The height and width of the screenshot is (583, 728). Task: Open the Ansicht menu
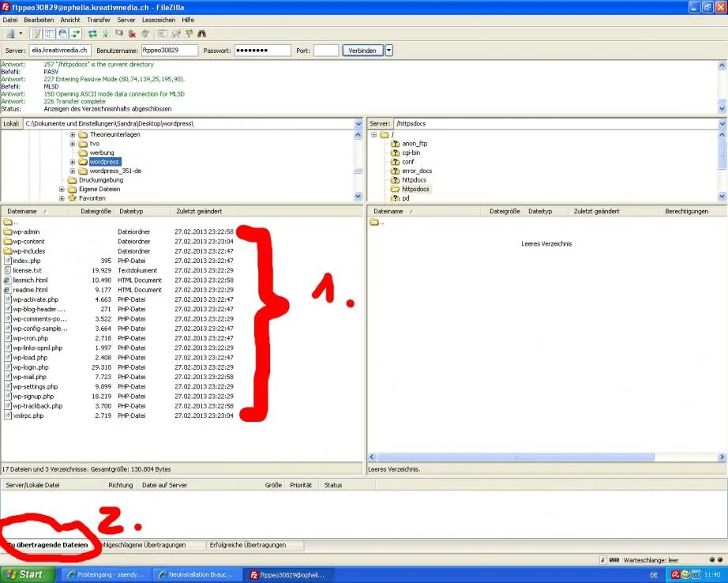[x=70, y=20]
